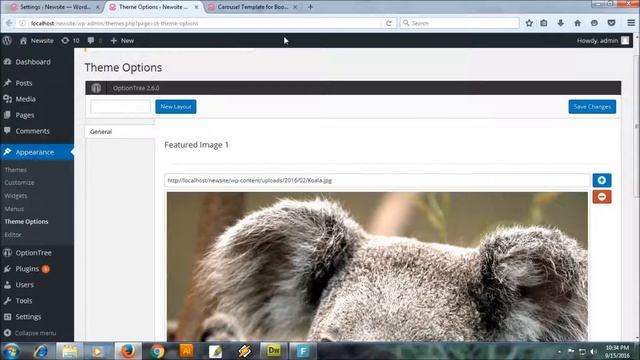640x360 pixels.
Task: Click the Firefox search box
Action: (x=460, y=23)
